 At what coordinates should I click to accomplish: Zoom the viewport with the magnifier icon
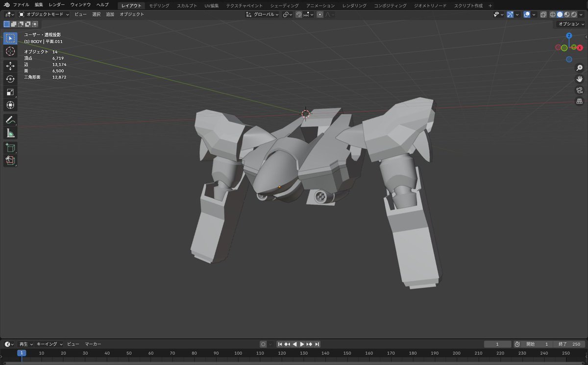tap(579, 68)
